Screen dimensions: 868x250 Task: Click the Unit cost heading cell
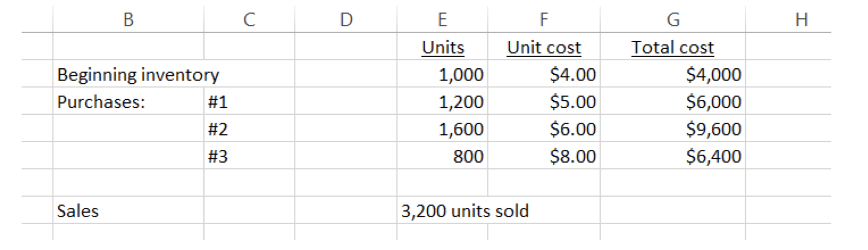coord(544,47)
